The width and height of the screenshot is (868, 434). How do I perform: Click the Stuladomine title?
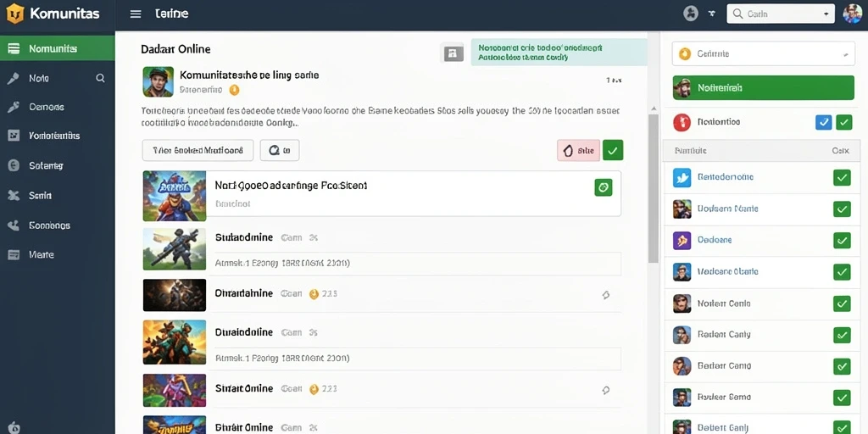[x=243, y=237]
